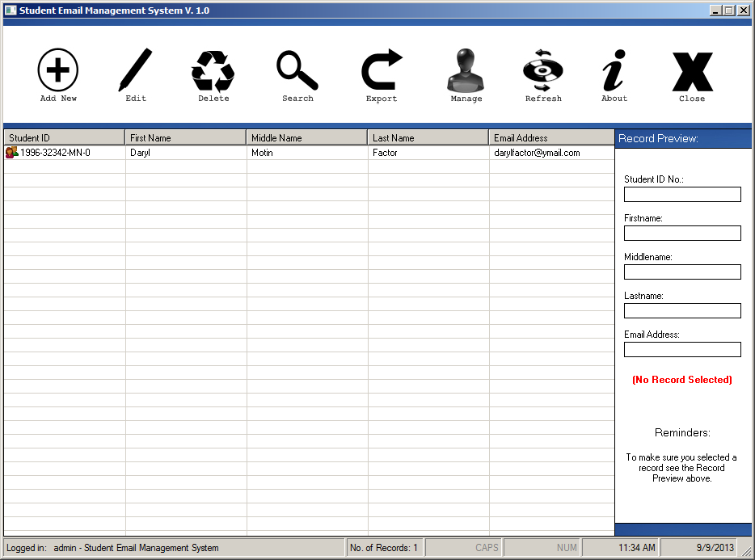Click the big X Close icon
The image size is (755, 560).
(693, 72)
